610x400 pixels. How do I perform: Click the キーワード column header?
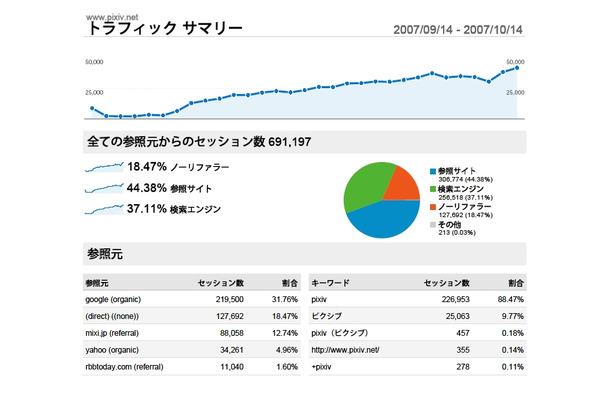tap(330, 283)
